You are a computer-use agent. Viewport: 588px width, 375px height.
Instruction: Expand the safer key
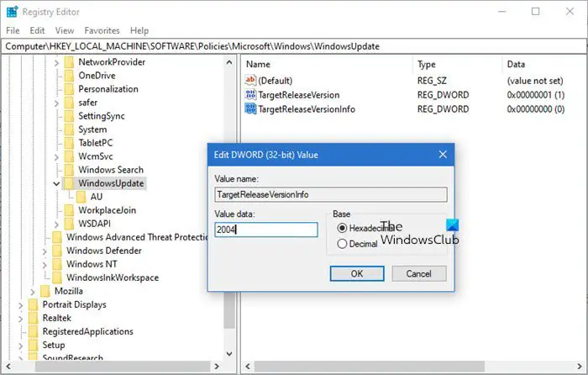click(56, 103)
